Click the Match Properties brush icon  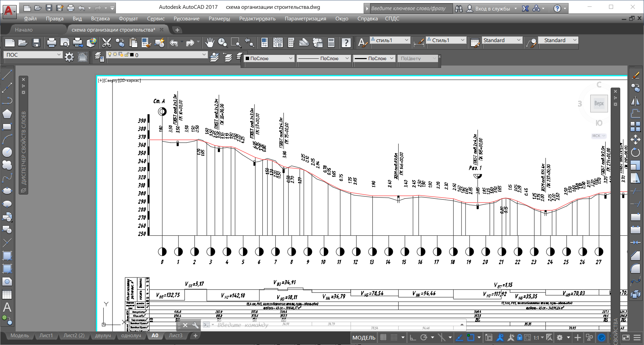pos(635,75)
